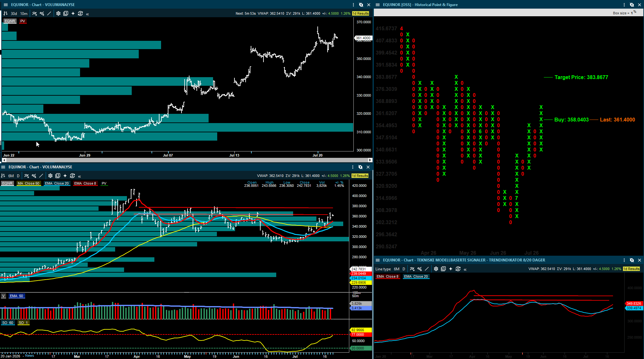644x359 pixels.
Task: Toggle EMA Close 8 in TRENDINDIKATOR chart
Action: click(388, 276)
